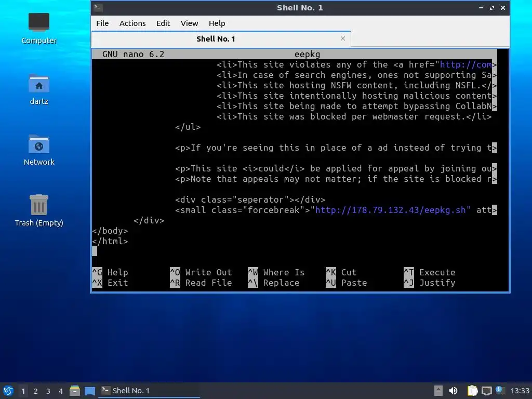Click the </html> closing tag line
This screenshot has width=532, height=399.
[110, 241]
